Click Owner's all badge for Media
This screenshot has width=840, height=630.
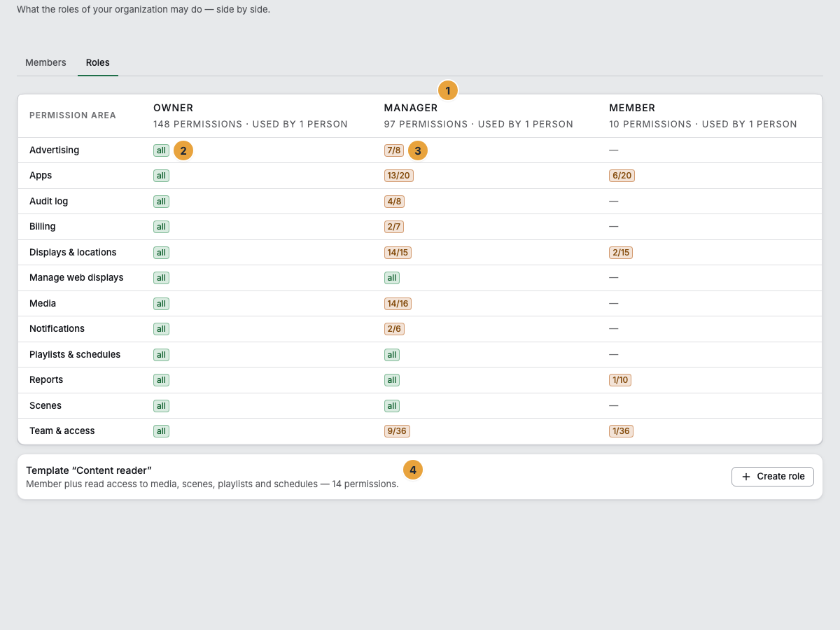(x=161, y=304)
